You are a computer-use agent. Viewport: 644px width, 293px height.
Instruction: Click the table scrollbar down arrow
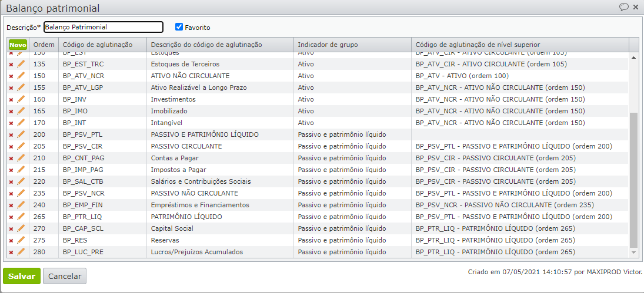click(634, 253)
